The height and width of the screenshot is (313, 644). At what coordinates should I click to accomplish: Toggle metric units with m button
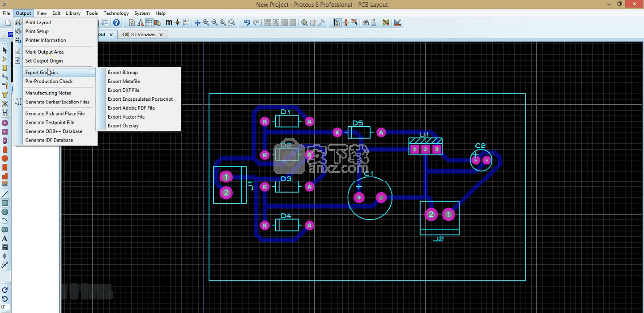(169, 23)
